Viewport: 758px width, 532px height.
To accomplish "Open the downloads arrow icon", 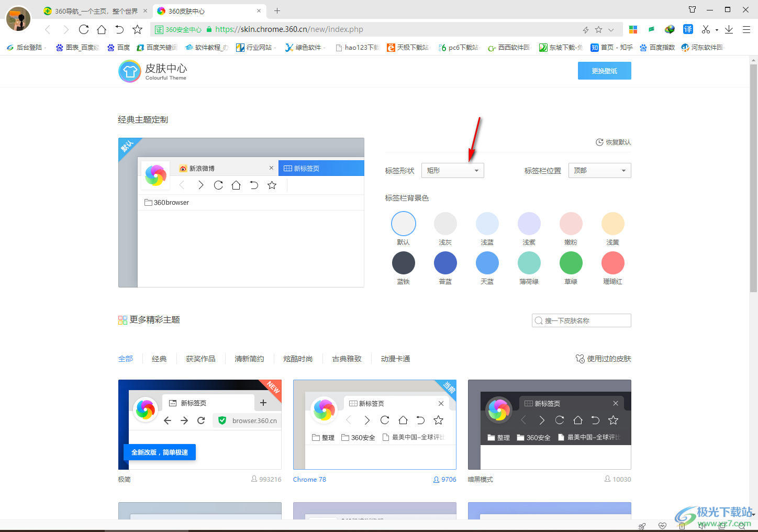I will coord(729,29).
